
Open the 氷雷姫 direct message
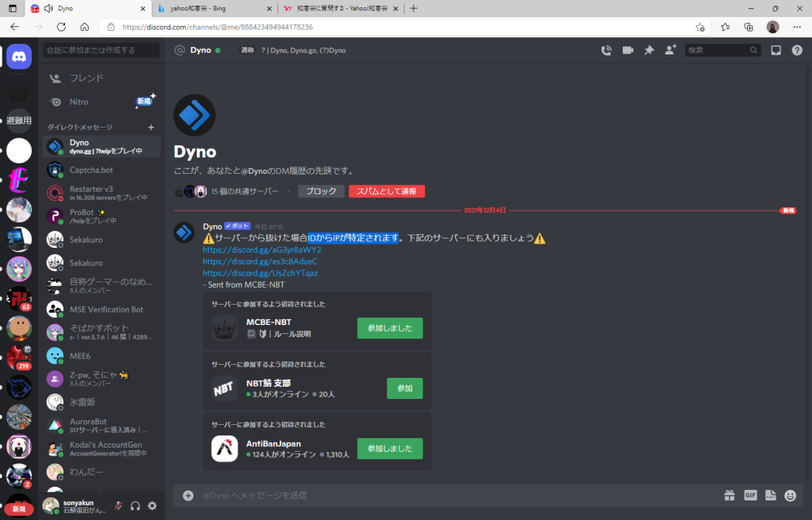pyautogui.click(x=102, y=402)
